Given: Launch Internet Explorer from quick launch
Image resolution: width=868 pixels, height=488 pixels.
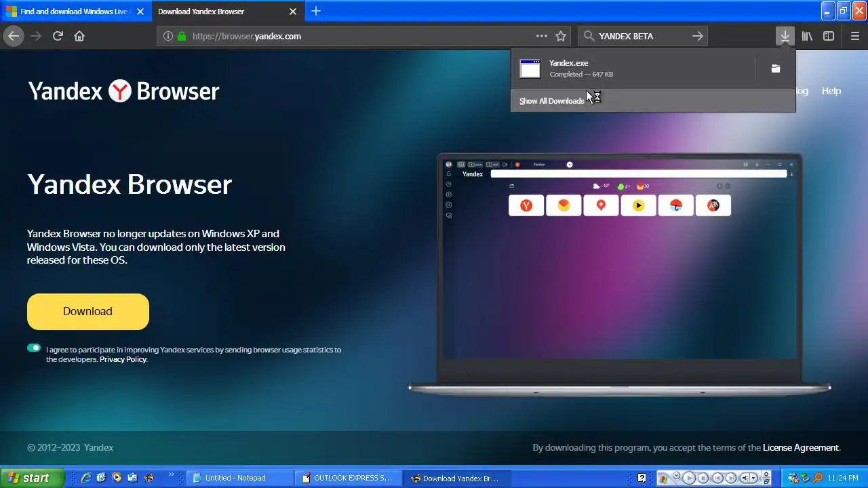Looking at the screenshot, I should click(x=86, y=478).
